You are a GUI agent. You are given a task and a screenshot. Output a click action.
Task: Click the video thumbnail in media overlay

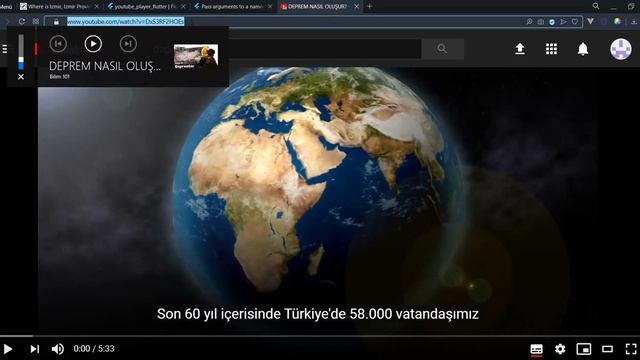[x=196, y=56]
